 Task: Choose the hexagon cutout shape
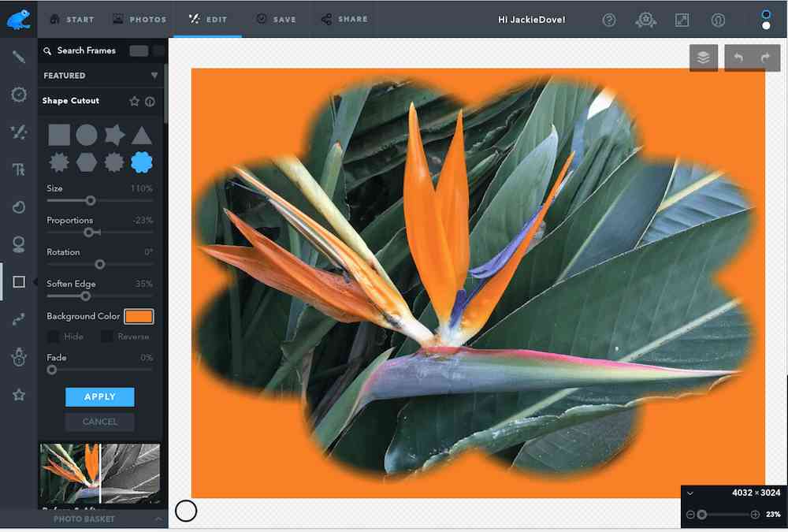(x=87, y=162)
